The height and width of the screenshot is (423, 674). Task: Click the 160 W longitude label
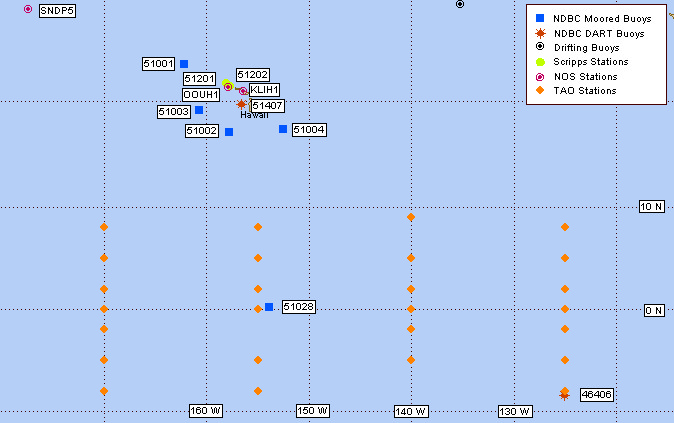(205, 411)
